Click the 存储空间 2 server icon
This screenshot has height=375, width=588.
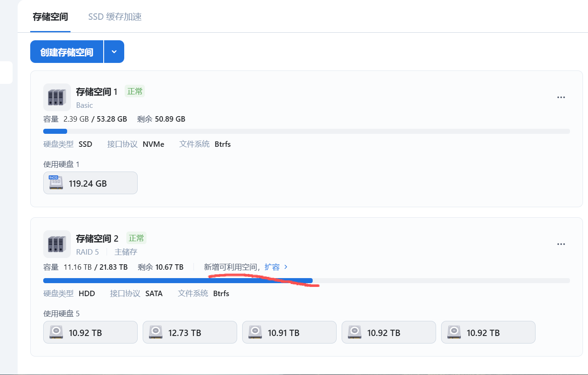57,244
